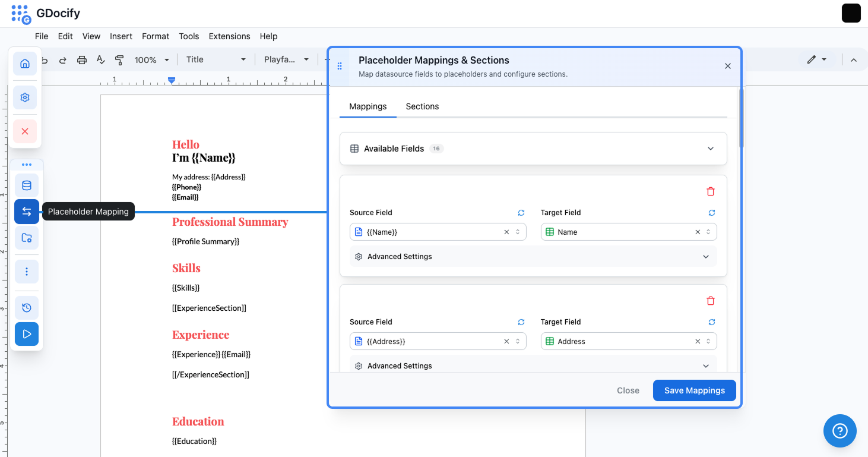Click the history clock icon
This screenshot has width=868, height=457.
point(27,308)
